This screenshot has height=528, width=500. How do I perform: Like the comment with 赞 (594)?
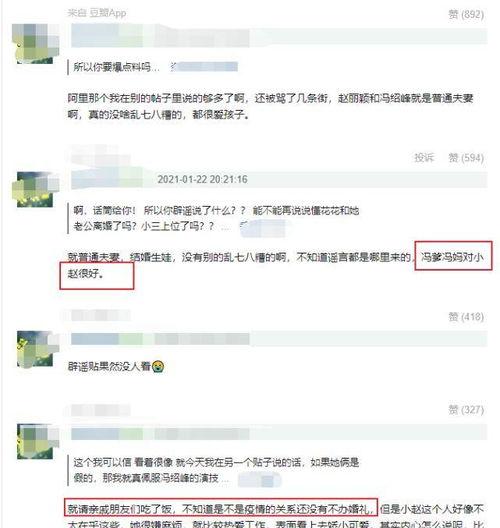pyautogui.click(x=466, y=158)
